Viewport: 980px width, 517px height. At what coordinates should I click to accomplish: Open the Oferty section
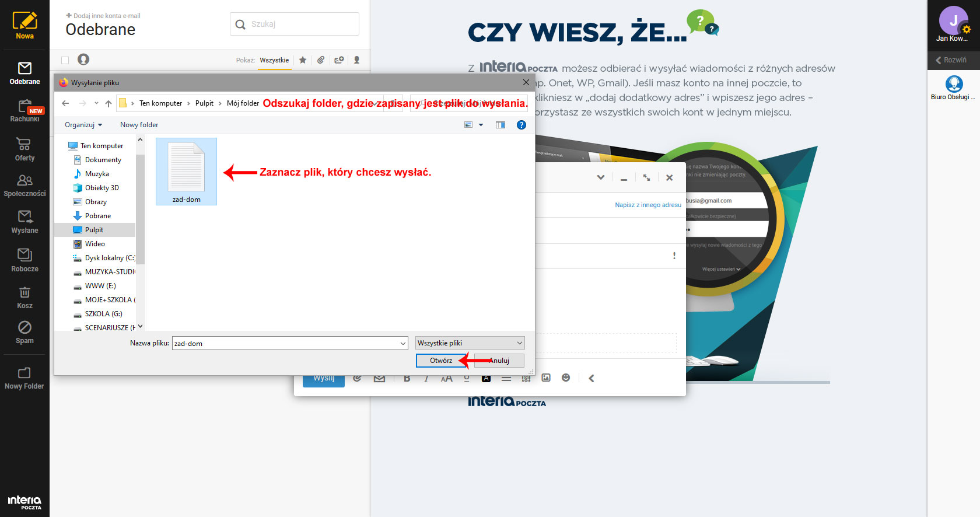pyautogui.click(x=24, y=149)
